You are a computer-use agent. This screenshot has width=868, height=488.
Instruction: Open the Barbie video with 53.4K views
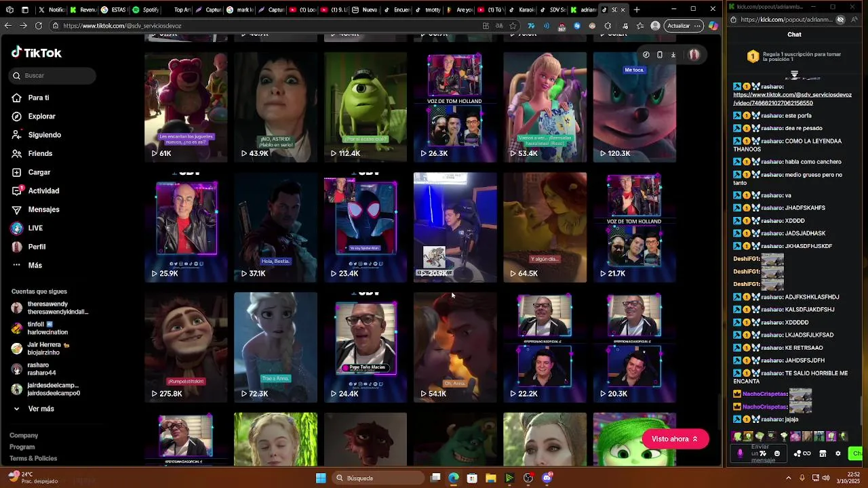(545, 107)
